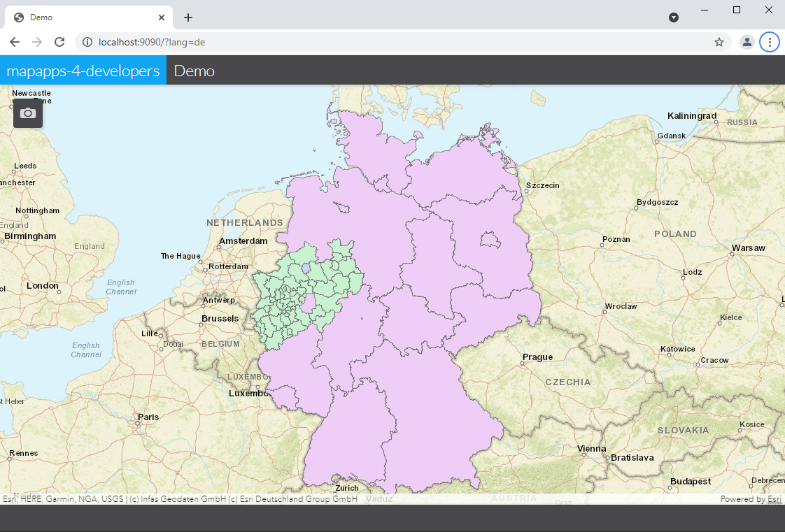Follow the Esri link in the attribution bar
Viewport: 785px width, 532px height.
pos(775,498)
